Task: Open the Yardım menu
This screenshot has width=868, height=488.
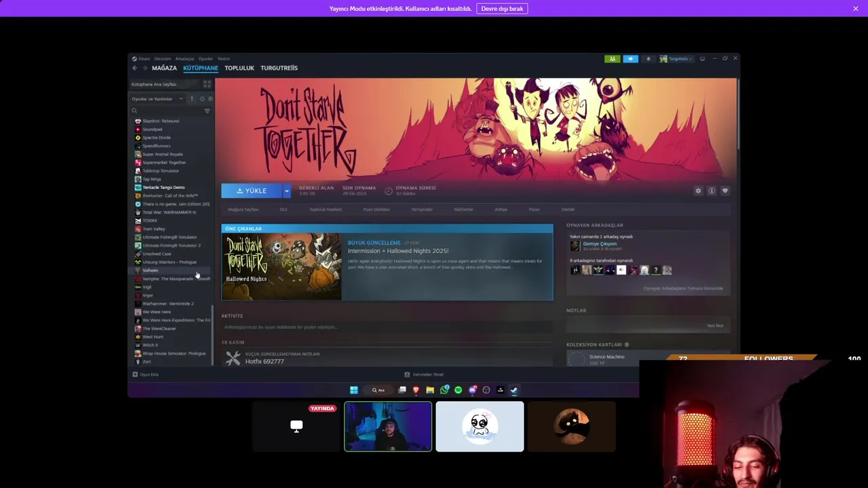Action: coord(223,59)
